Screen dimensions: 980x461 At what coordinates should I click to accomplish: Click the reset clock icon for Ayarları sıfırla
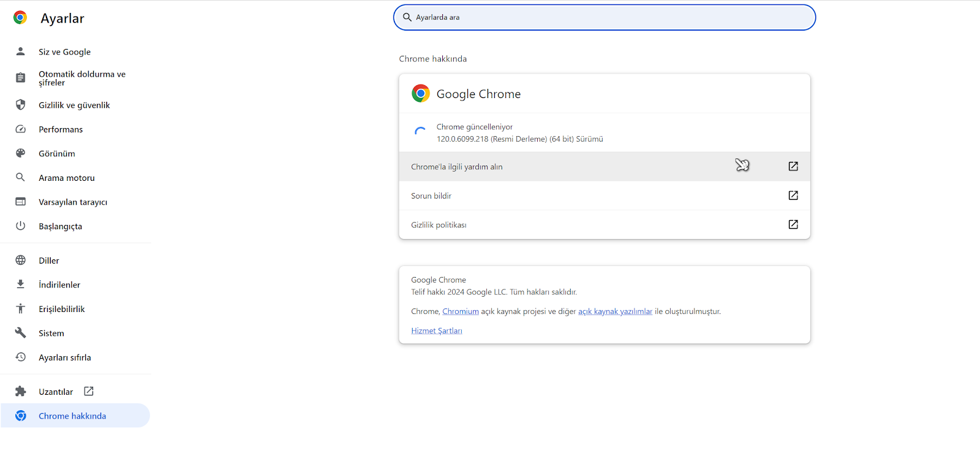20,357
